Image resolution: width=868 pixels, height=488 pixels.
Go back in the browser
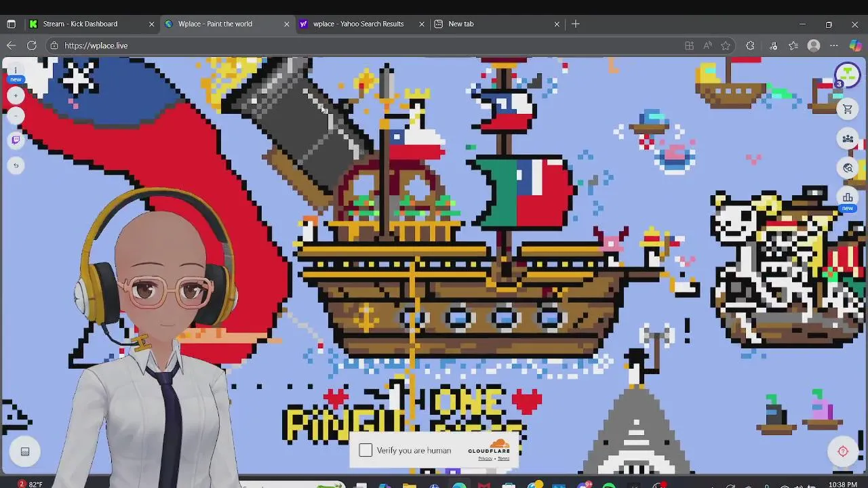11,45
